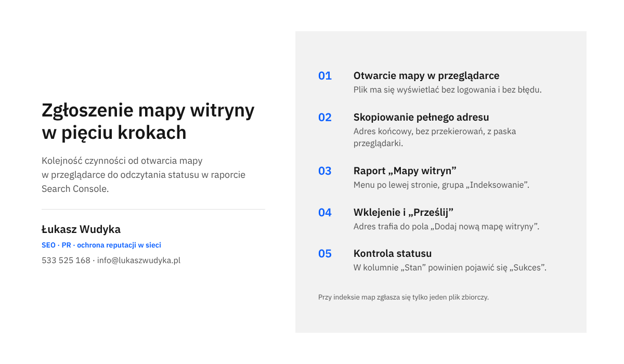Click step number "03"
This screenshot has width=624, height=364.
[325, 171]
